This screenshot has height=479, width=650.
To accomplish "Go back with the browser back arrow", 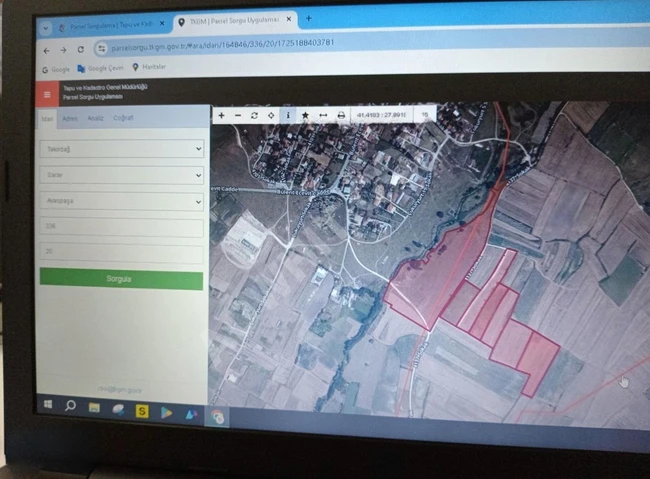I will tap(46, 51).
